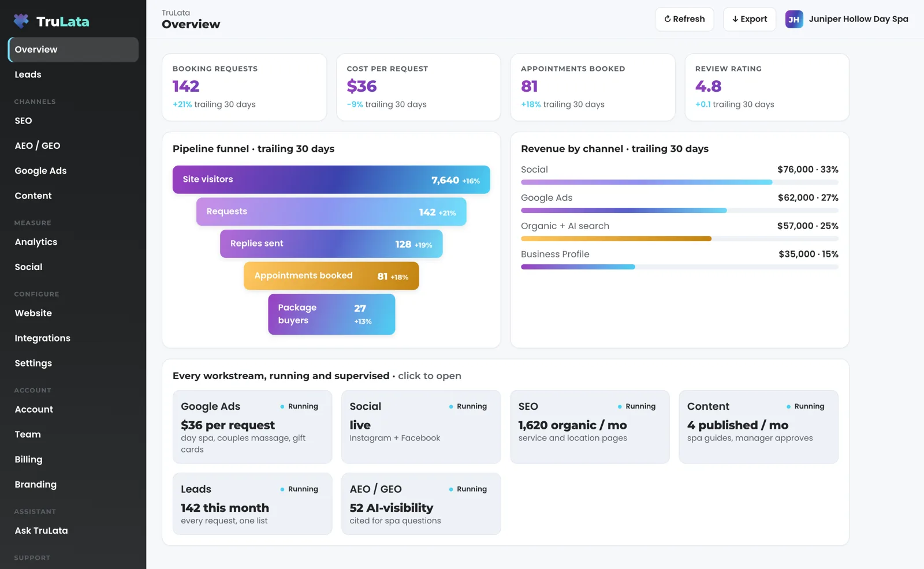Open the AEO / GEO workstream card
The width and height of the screenshot is (924, 569).
[421, 504]
